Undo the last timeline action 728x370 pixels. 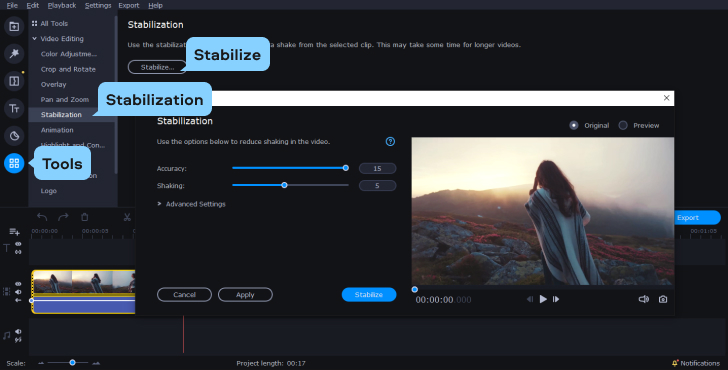click(x=42, y=217)
